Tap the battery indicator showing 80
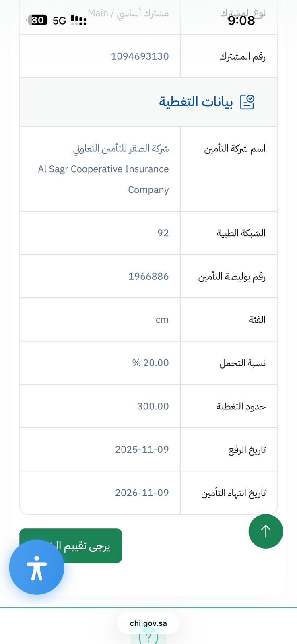This screenshot has width=297, height=644. tap(37, 20)
